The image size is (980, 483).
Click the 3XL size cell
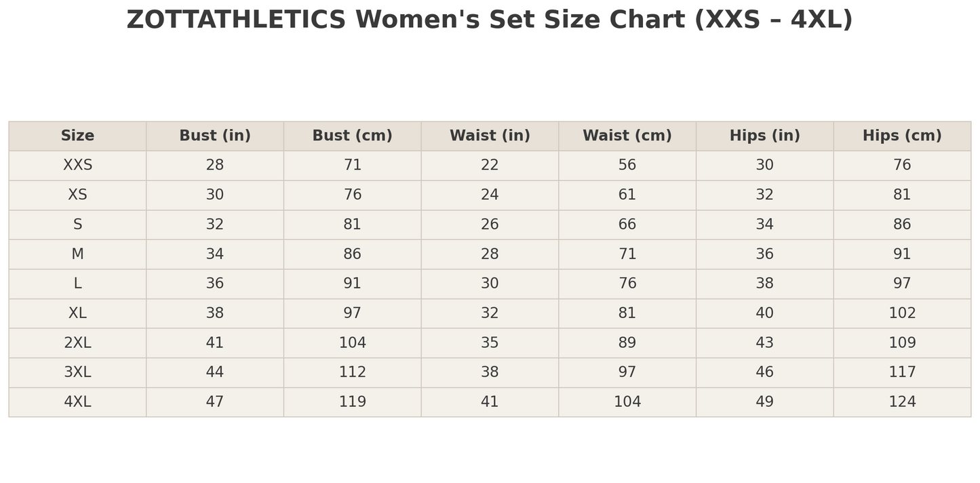77,372
